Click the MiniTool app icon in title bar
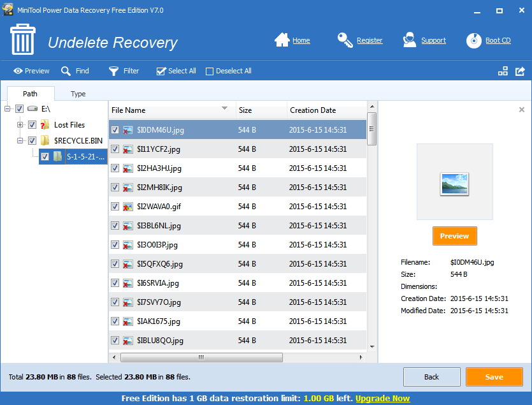The width and height of the screenshot is (532, 405). tap(8, 10)
